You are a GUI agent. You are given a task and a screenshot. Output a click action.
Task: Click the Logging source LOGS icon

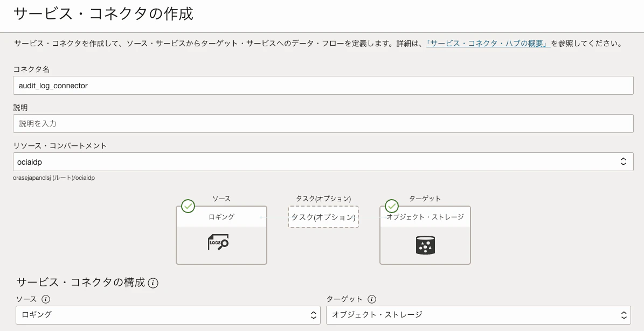[218, 242]
